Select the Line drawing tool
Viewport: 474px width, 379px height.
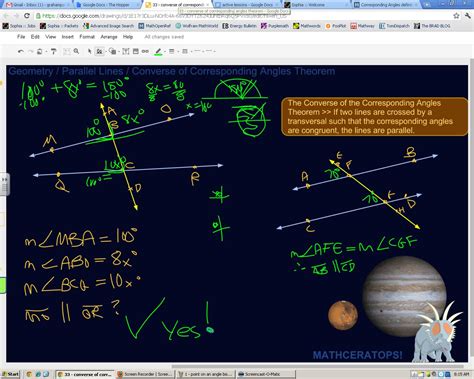click(x=99, y=51)
